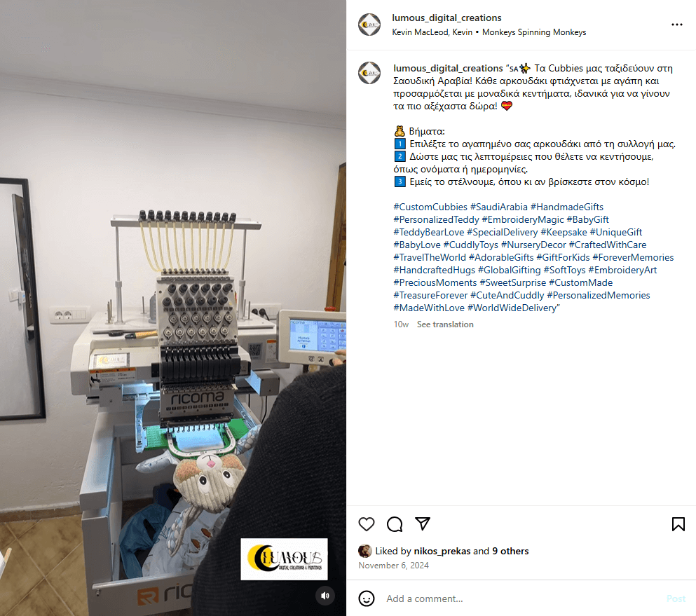The height and width of the screenshot is (616, 696).
Task: Open the #CustomCubbies hashtag
Action: coord(430,207)
